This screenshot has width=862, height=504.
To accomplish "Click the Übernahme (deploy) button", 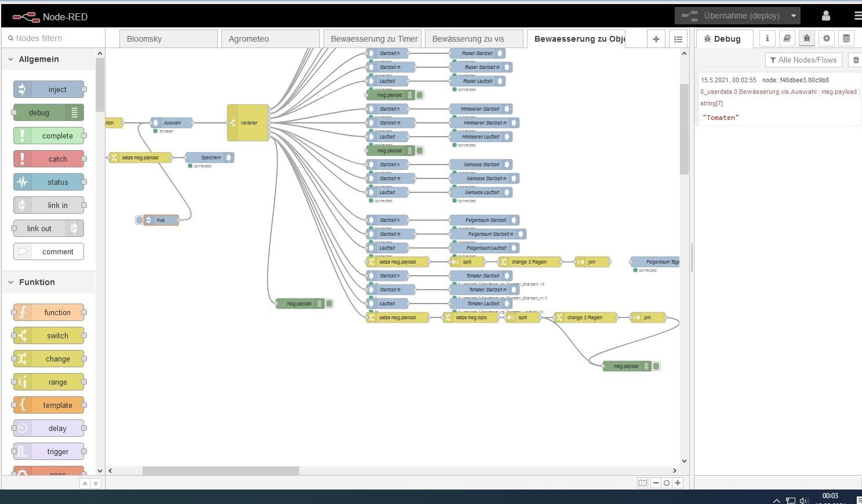I will tap(730, 16).
